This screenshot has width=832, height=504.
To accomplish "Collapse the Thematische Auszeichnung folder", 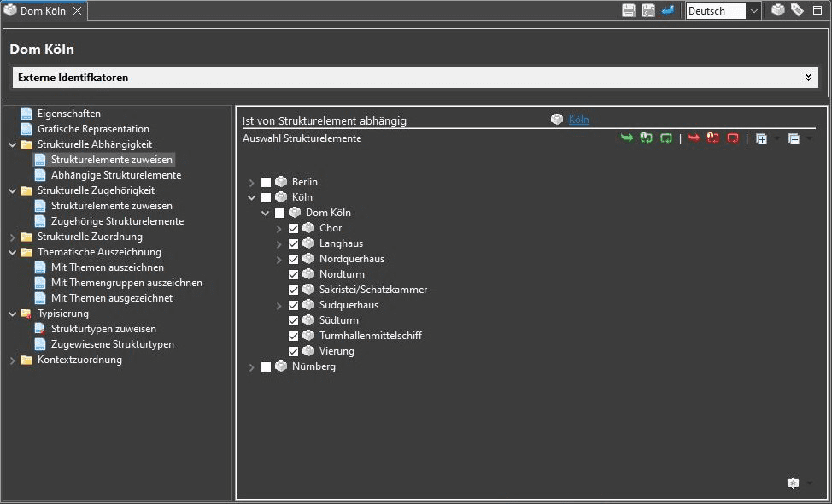I will tap(12, 253).
